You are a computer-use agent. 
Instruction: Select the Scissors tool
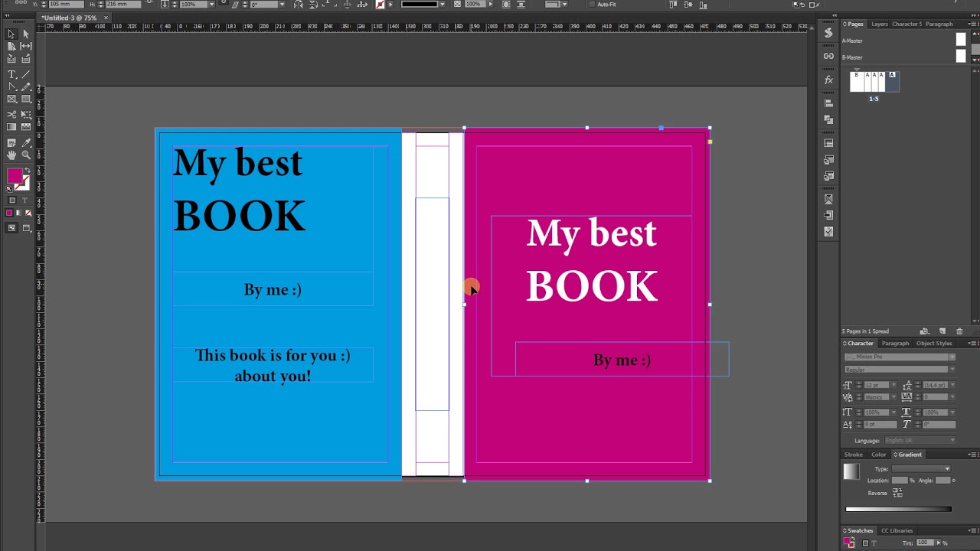point(11,114)
